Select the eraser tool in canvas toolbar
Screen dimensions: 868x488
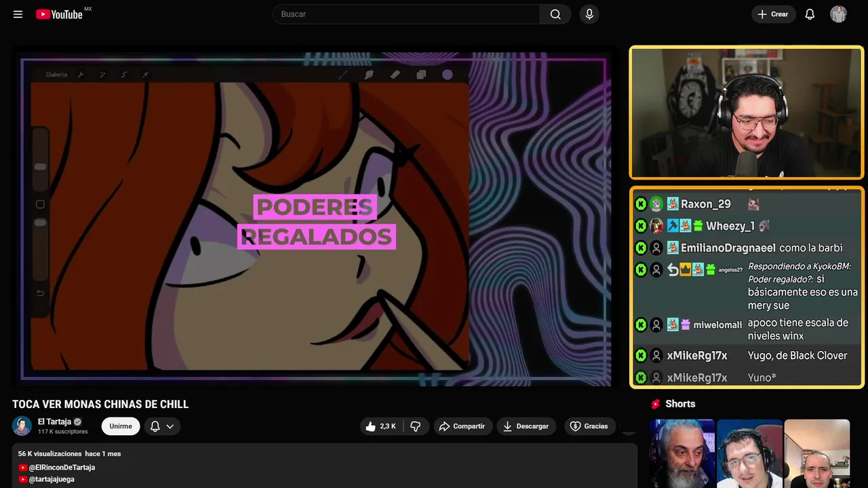click(395, 75)
